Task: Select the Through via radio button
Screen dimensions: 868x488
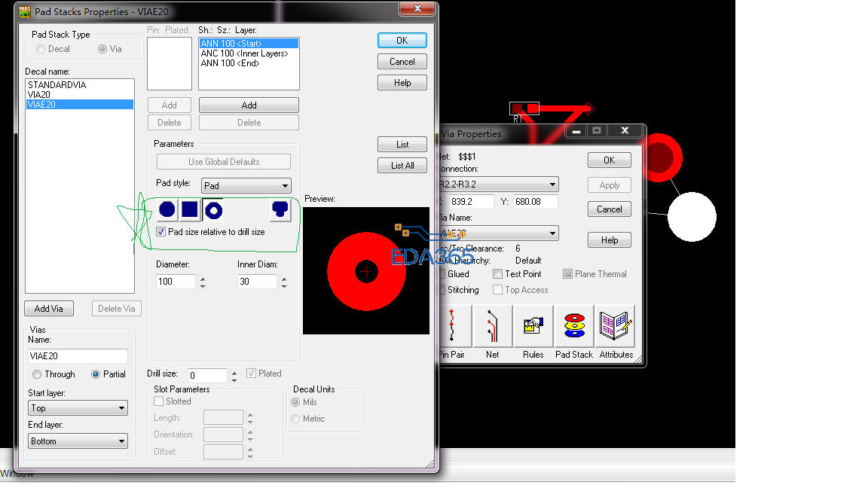Action: point(37,374)
